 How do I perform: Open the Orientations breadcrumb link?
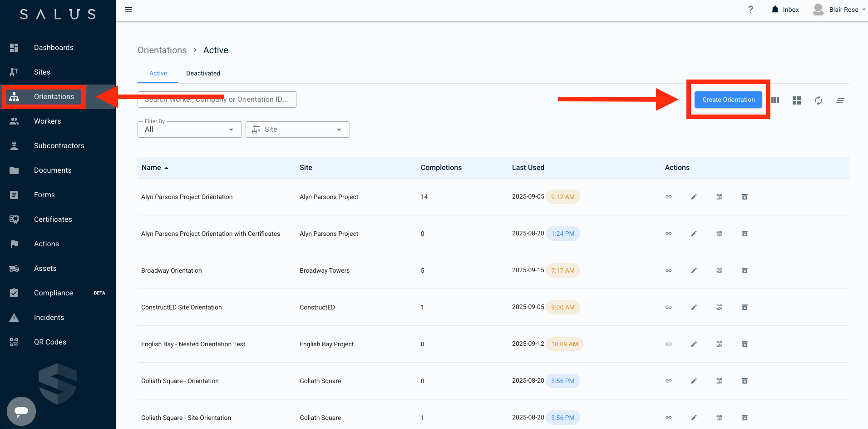coord(162,50)
